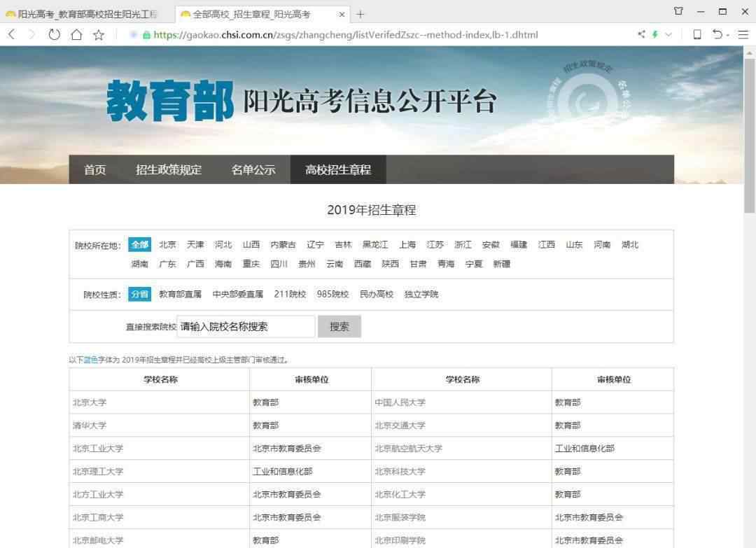
Task: Reload the page with the refresh icon
Action: [55, 34]
